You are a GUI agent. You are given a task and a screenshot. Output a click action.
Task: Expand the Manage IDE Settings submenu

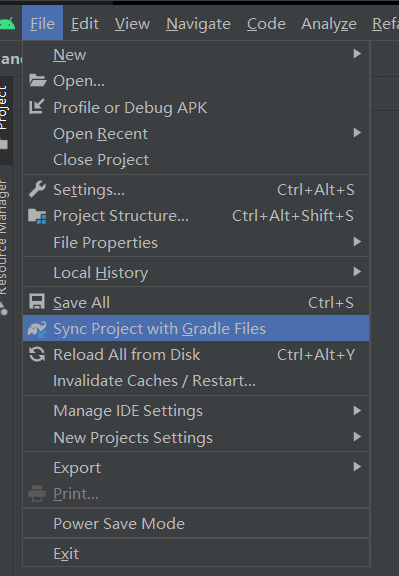coord(196,411)
